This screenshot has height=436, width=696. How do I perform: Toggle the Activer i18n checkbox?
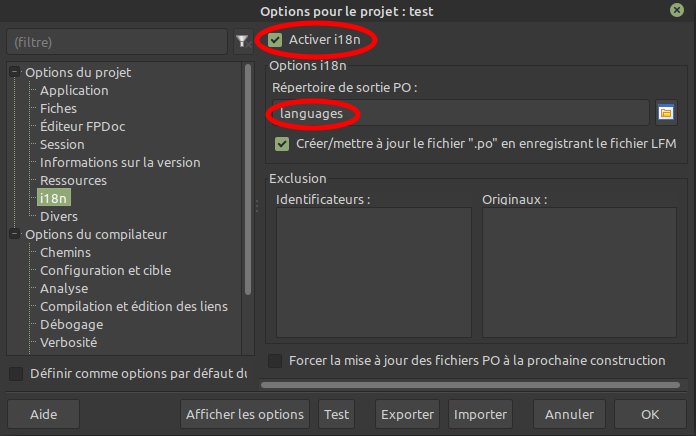pyautogui.click(x=275, y=40)
